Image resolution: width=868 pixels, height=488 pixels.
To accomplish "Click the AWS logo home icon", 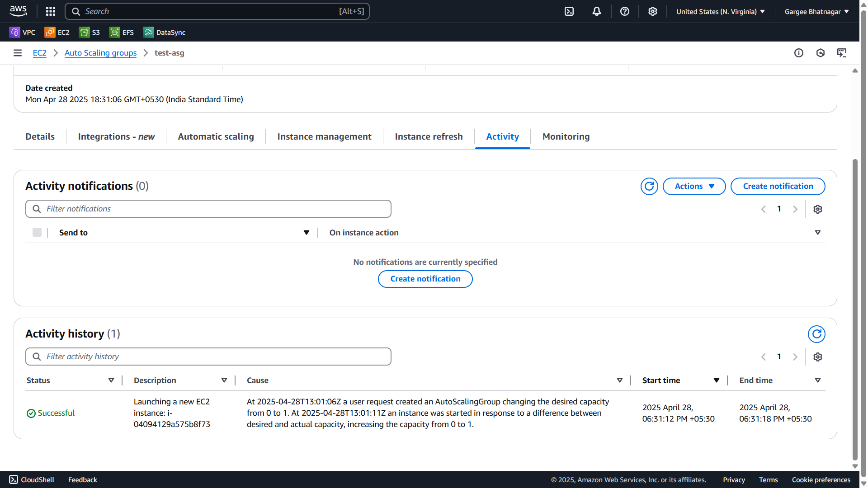I will (x=18, y=11).
